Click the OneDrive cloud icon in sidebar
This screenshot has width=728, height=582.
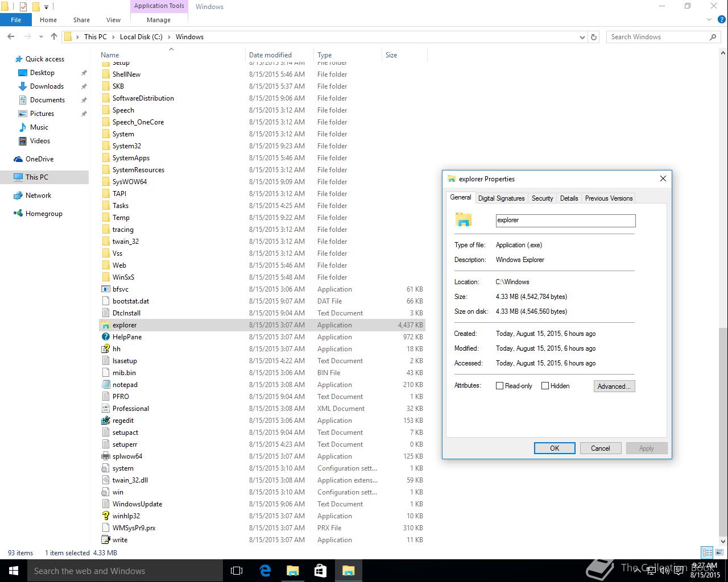18,159
